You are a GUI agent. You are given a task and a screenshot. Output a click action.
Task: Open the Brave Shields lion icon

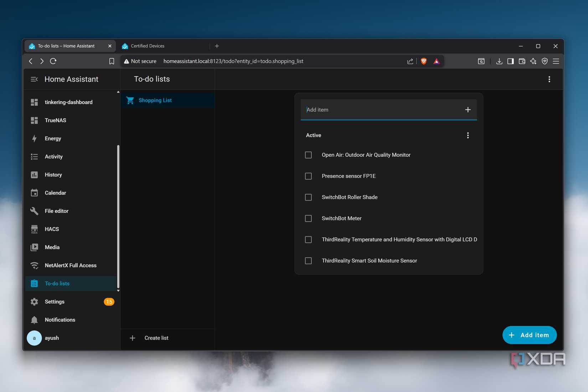[x=424, y=61]
